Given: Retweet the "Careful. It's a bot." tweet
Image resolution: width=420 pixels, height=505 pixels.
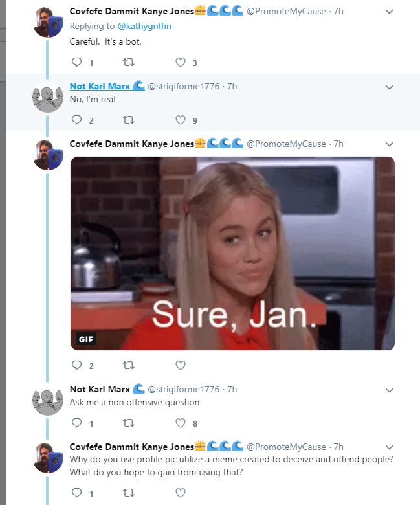Looking at the screenshot, I should (x=128, y=63).
